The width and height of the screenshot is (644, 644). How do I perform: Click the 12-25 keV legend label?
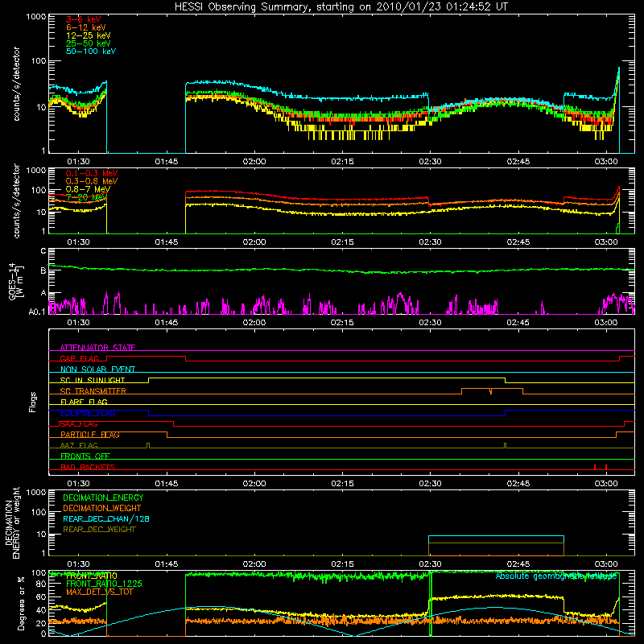click(89, 35)
